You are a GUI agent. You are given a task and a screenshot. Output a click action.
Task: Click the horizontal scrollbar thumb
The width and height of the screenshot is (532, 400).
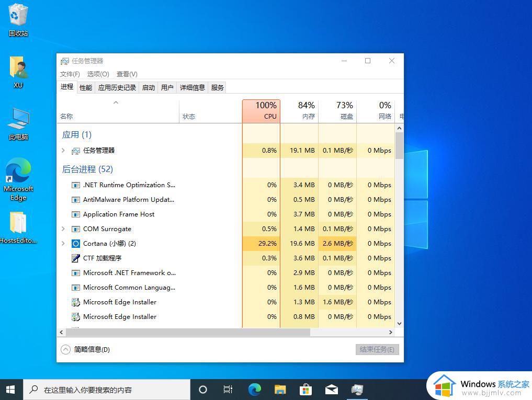coord(188,332)
